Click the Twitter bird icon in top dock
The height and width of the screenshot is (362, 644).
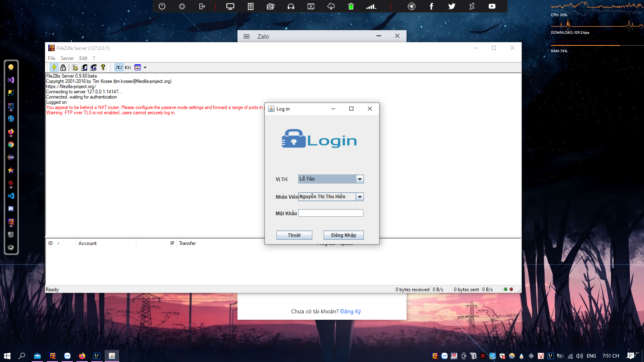(452, 6)
